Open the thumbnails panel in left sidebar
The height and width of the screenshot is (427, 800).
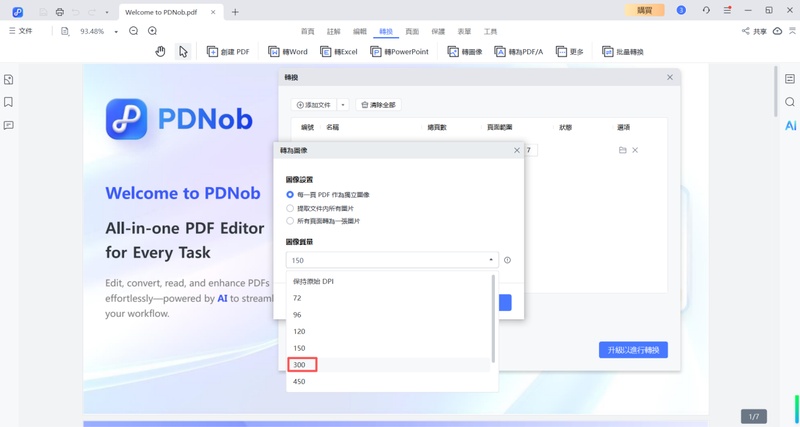8,80
